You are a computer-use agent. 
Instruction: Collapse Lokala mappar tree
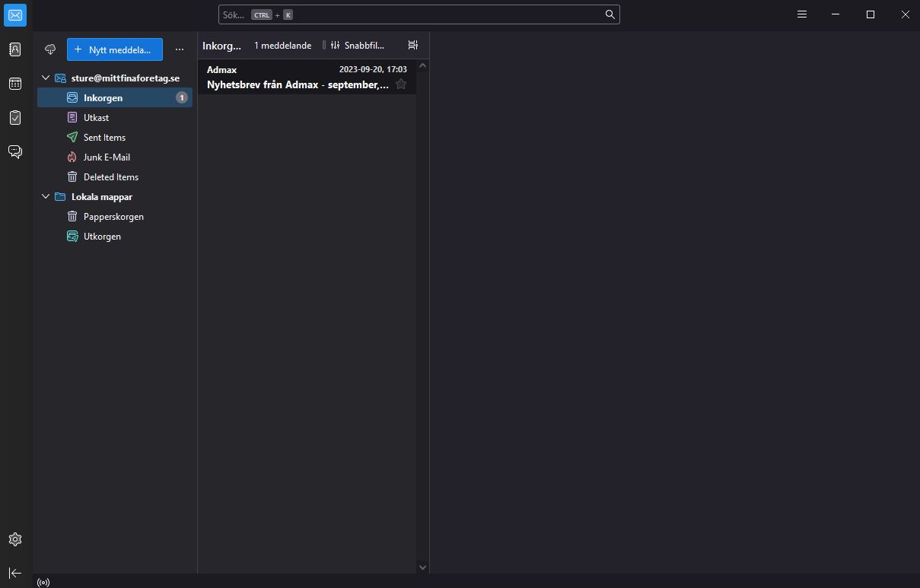(46, 197)
